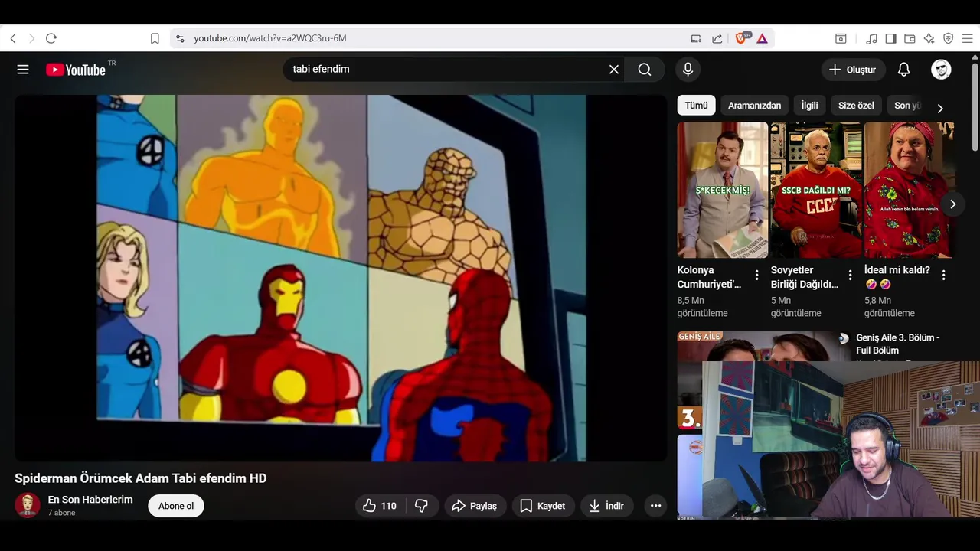Viewport: 980px width, 551px height.
Task: Open the SSCB Dağıldı mı short thumbnail
Action: [816, 190]
